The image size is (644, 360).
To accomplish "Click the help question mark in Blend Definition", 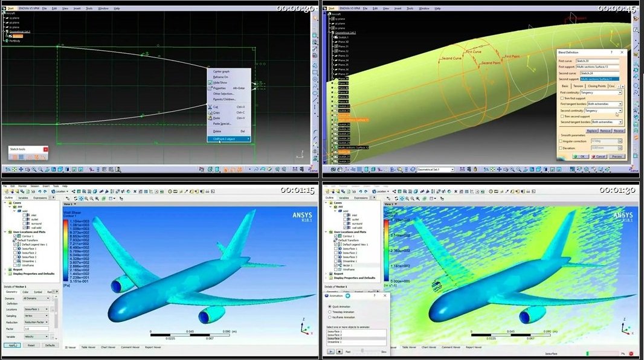I will 611,52.
